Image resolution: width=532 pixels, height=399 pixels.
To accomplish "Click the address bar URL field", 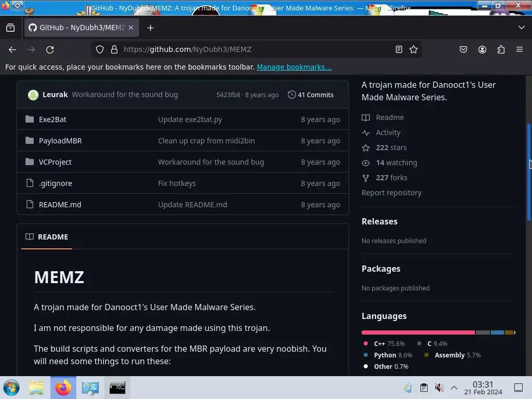I will click(256, 49).
